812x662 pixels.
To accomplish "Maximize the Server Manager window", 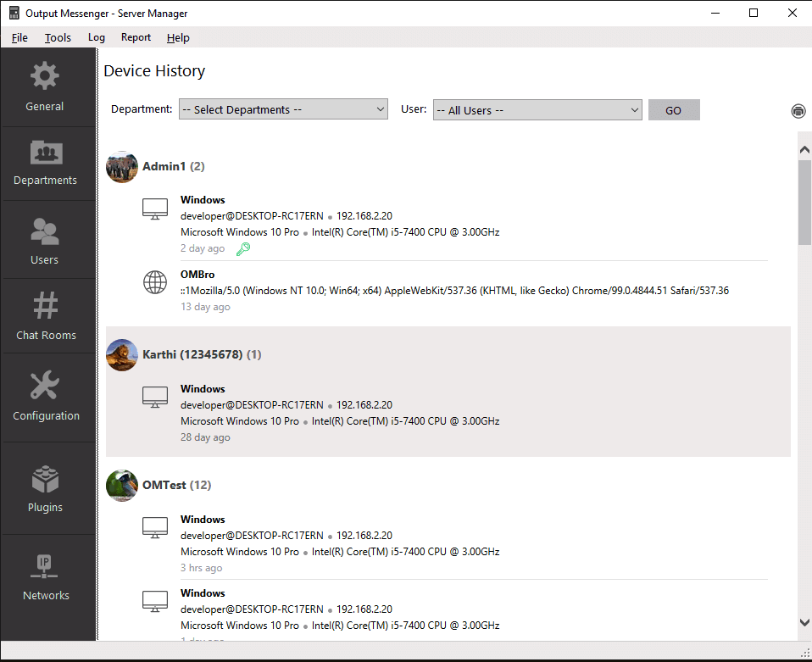I will point(754,13).
